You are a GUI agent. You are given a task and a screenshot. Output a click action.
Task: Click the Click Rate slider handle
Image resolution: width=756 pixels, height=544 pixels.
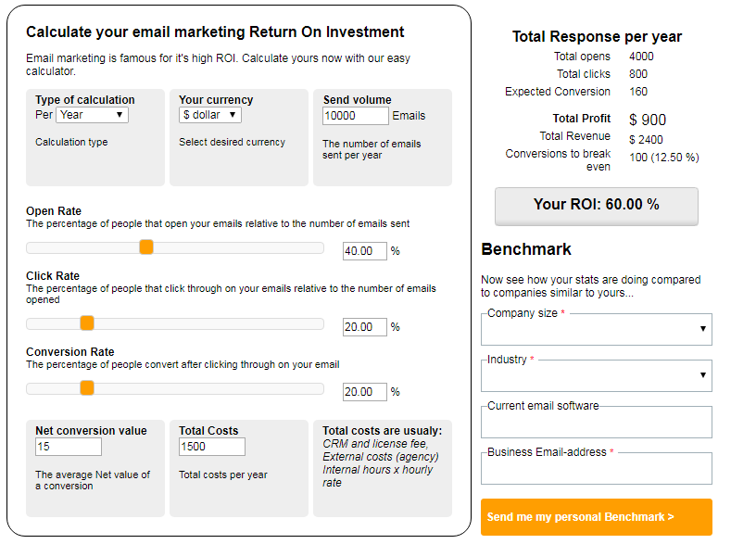(x=87, y=323)
